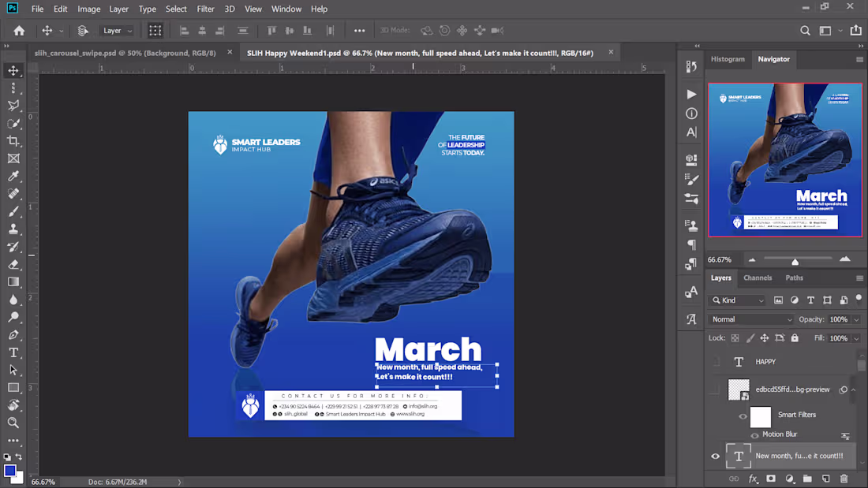Image resolution: width=868 pixels, height=488 pixels.
Task: Select the Crop tool
Action: pos(13,140)
